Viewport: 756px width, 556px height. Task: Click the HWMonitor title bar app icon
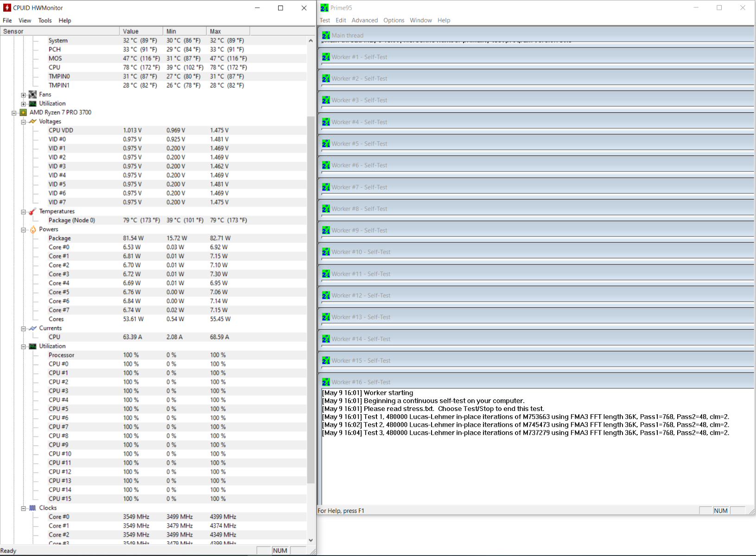click(7, 8)
